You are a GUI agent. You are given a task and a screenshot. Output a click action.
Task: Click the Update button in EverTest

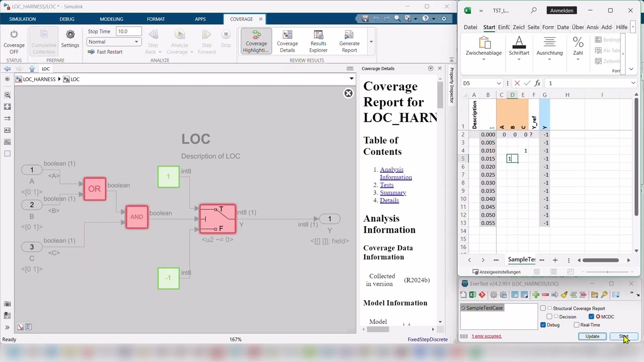[592, 336]
